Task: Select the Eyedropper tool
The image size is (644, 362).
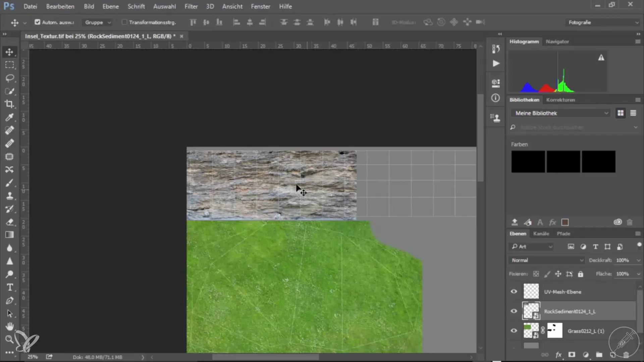Action: pos(9,117)
